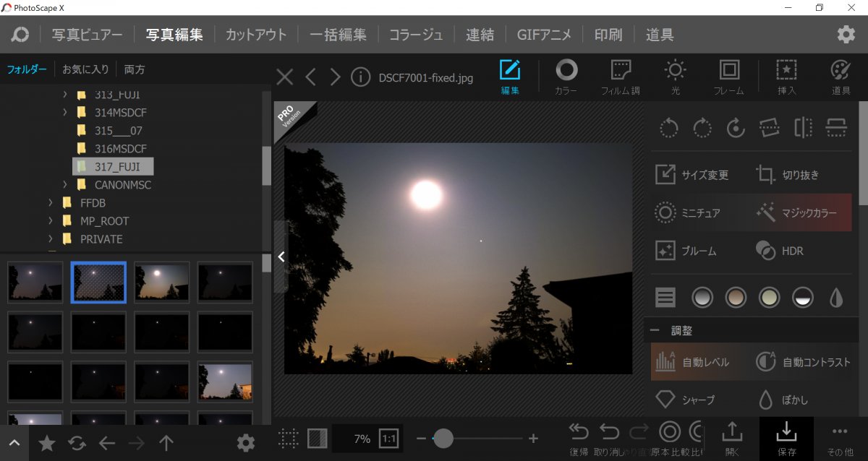This screenshot has height=461, width=868.
Task: Open the Film effects tool
Action: coord(620,77)
